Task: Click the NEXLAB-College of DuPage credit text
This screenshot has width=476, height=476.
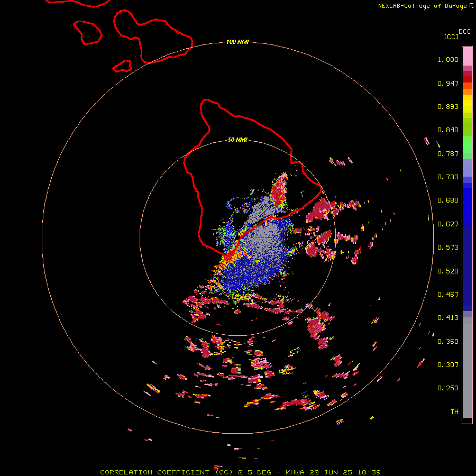Action: [423, 6]
